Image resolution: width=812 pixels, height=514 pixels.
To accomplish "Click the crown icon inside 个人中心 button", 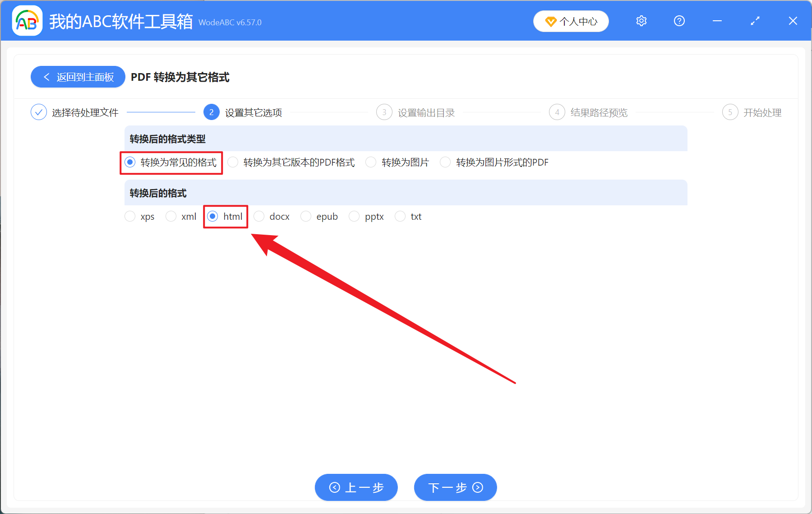I will [x=551, y=21].
